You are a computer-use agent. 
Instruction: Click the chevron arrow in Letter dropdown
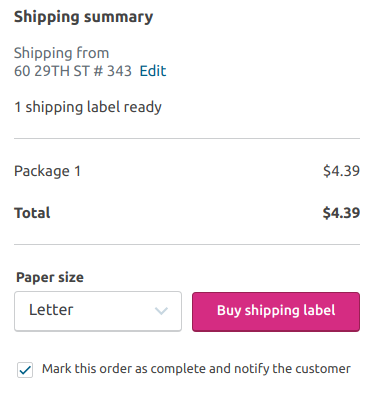pos(161,311)
